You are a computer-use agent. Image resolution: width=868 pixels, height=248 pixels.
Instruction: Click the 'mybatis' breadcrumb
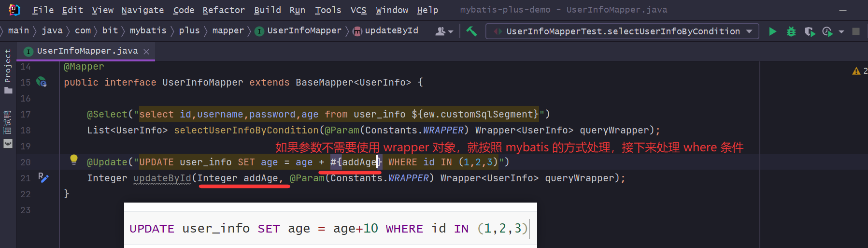148,30
